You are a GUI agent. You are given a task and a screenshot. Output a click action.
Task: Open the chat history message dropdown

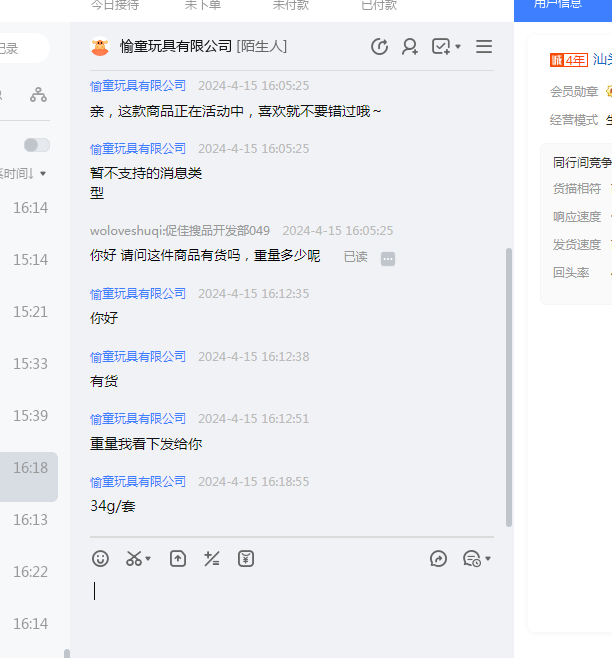pyautogui.click(x=476, y=559)
